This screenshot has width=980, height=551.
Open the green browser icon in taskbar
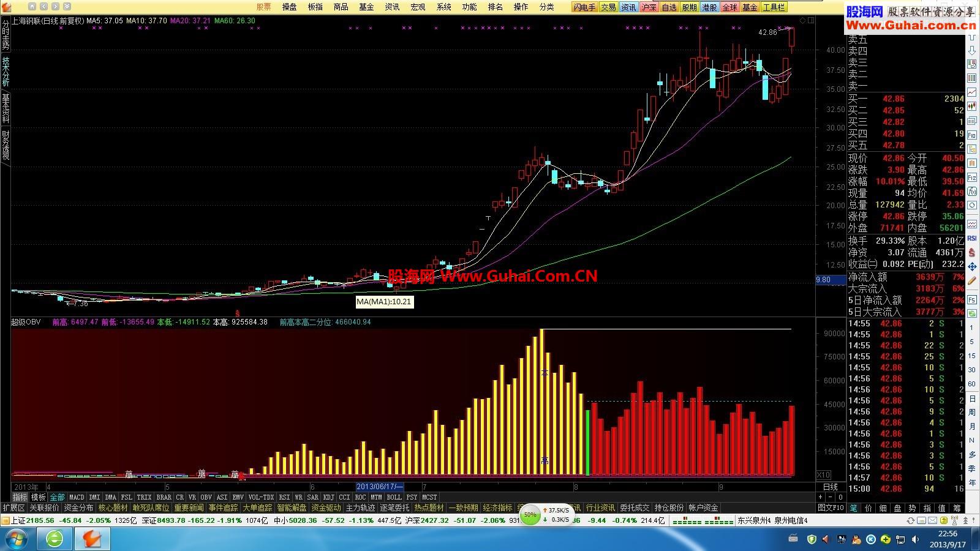[55, 539]
